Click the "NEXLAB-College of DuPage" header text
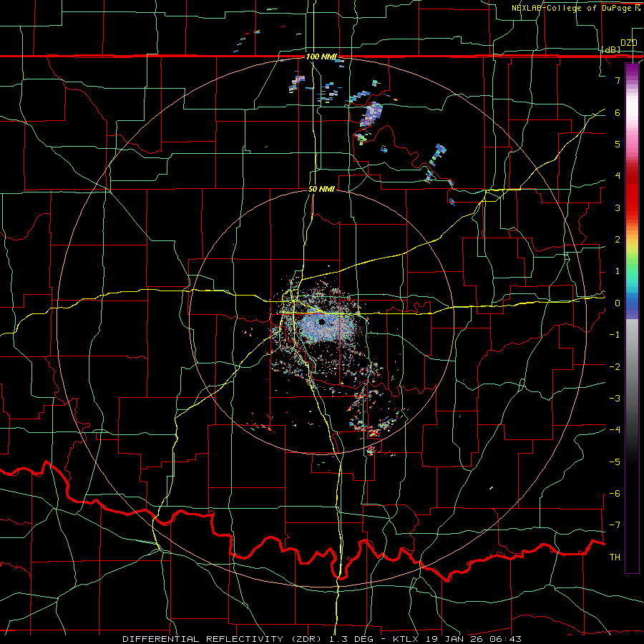Image resolution: width=644 pixels, height=644 pixels. click(x=572, y=8)
